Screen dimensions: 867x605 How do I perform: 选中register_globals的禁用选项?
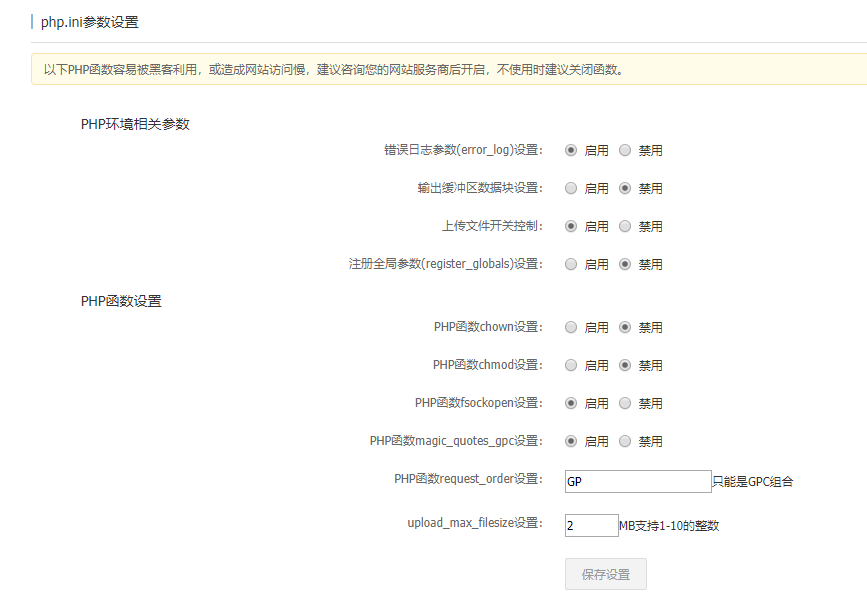625,264
